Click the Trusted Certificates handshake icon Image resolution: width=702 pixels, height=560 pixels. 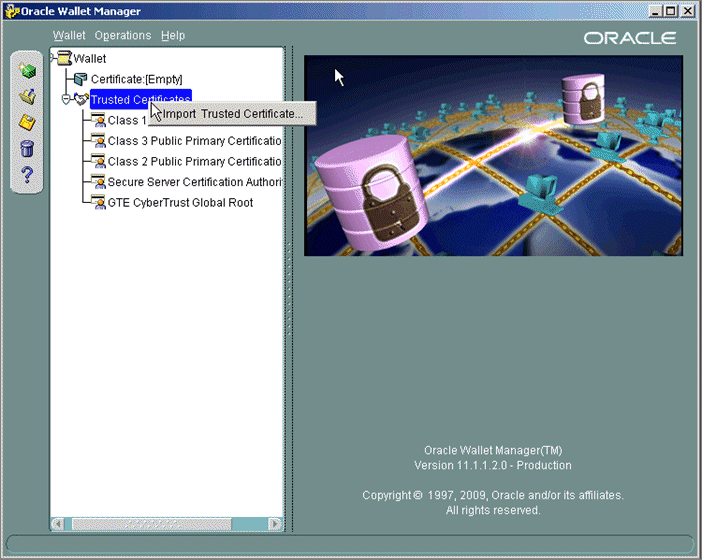click(x=81, y=99)
